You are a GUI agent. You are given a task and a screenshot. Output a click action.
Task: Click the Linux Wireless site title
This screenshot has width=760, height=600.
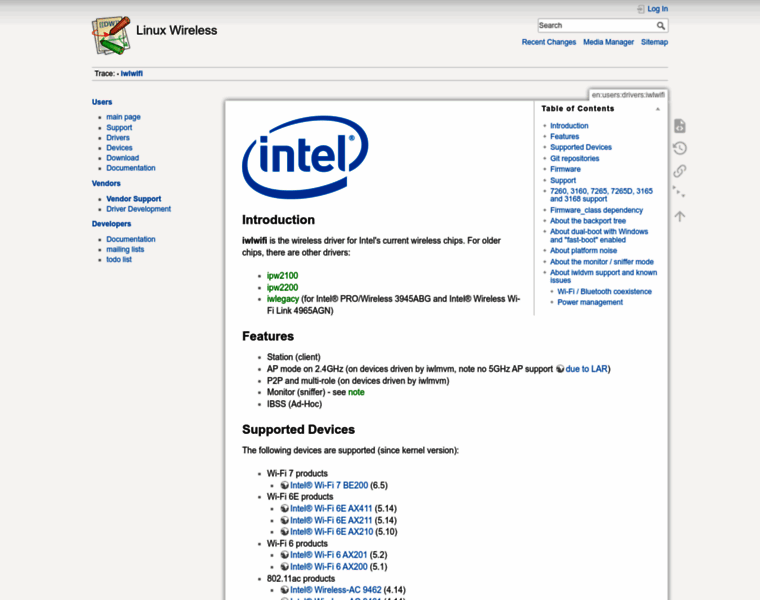tap(176, 30)
